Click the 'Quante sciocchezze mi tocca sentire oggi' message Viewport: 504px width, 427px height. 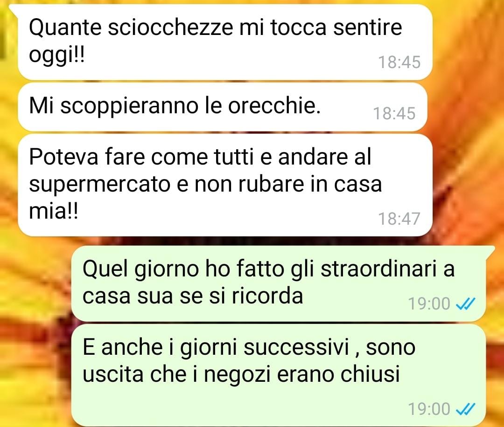[x=225, y=42]
